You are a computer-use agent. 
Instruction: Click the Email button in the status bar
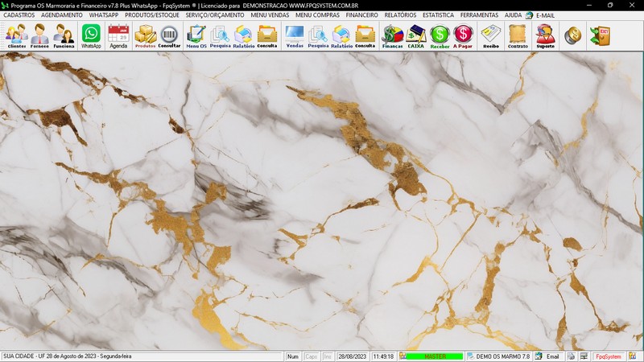(x=548, y=356)
